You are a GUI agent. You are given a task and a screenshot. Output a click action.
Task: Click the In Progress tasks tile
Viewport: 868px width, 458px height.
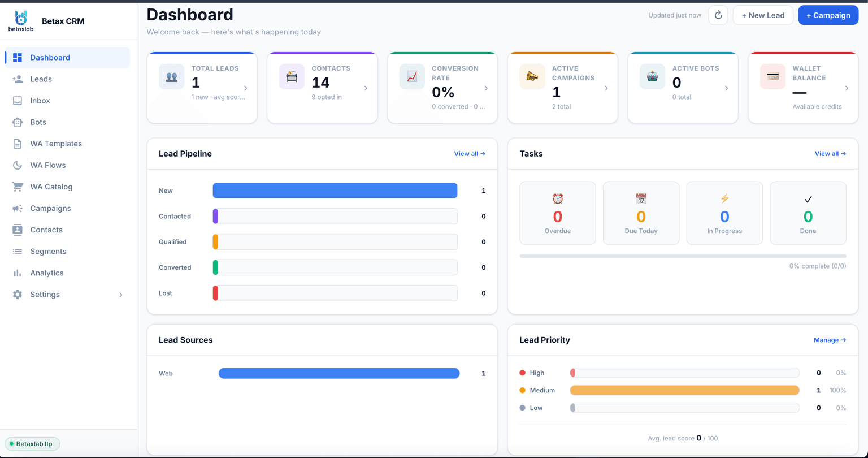(724, 213)
